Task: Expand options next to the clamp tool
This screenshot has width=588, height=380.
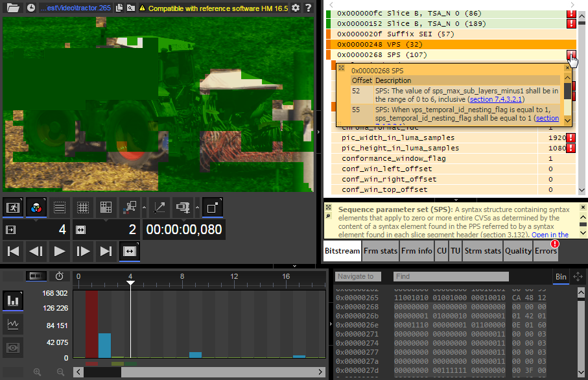Action: [197, 208]
